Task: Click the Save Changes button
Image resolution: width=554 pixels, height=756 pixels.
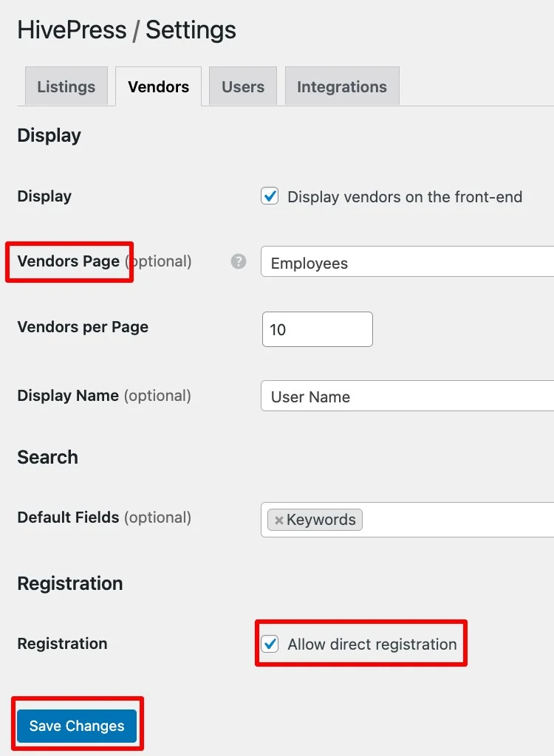Action: 77,726
